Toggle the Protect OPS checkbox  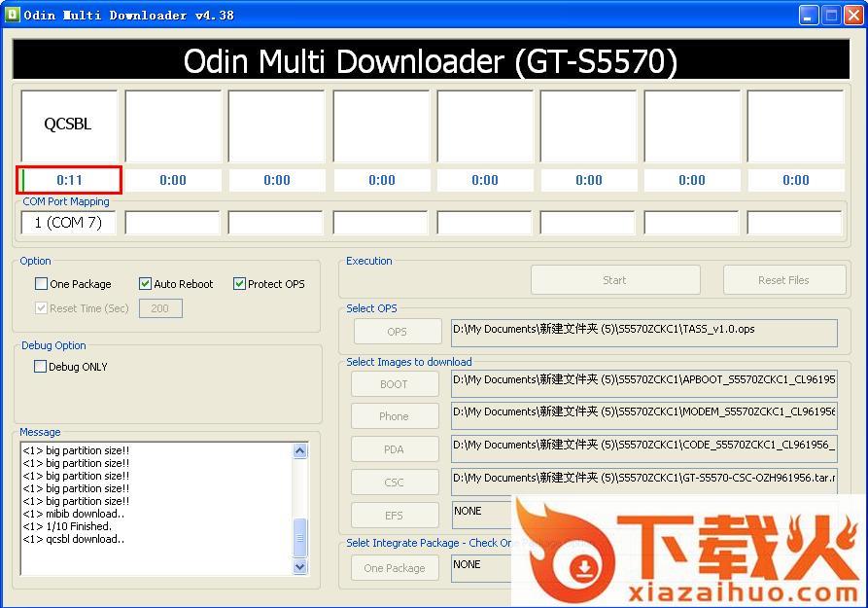[239, 284]
